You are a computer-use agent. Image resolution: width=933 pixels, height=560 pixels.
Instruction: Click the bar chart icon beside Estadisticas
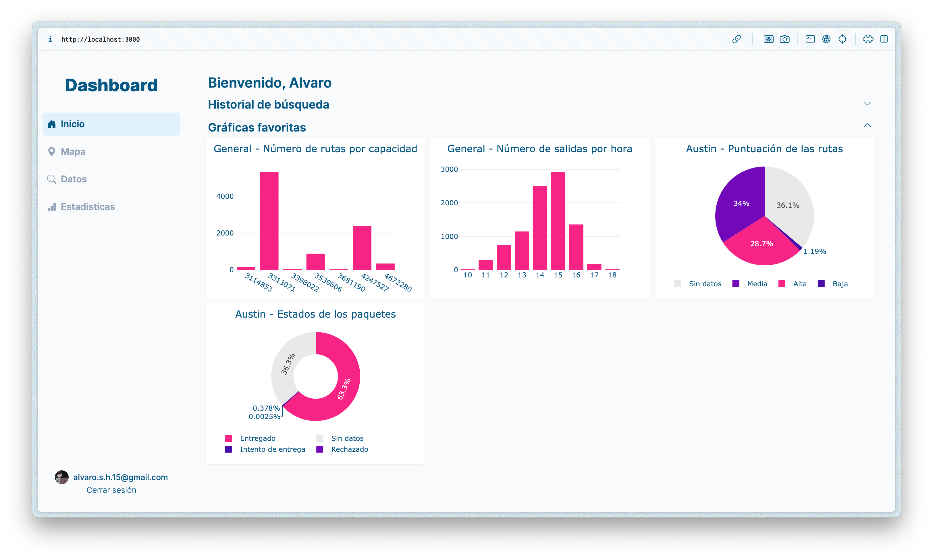point(52,207)
